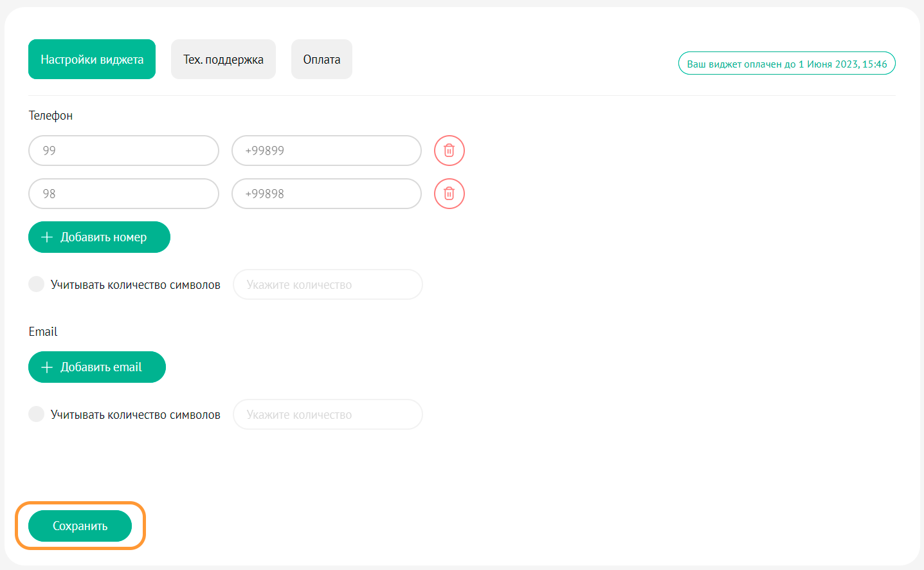924x570 pixels.
Task: Click the +99898 phone input field
Action: tap(326, 194)
